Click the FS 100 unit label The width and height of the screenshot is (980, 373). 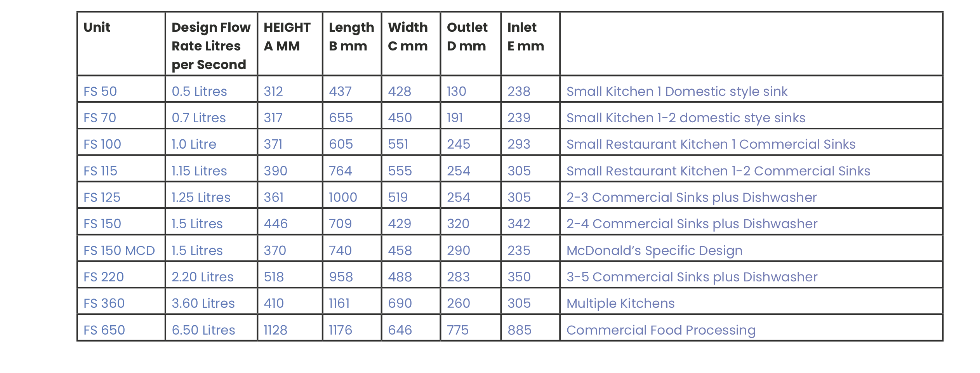pos(103,144)
